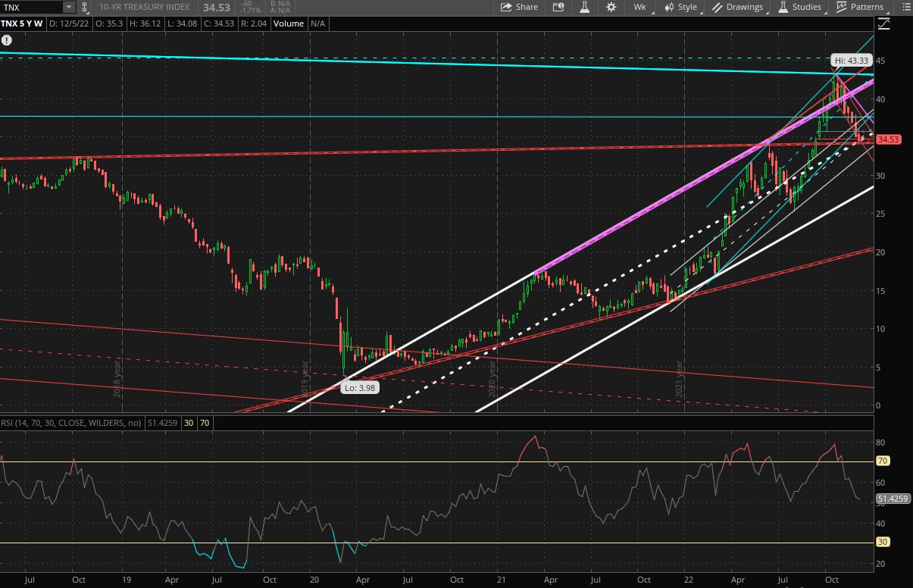The width and height of the screenshot is (913, 588).
Task: Click the 34.53 current price marker
Action: point(887,139)
